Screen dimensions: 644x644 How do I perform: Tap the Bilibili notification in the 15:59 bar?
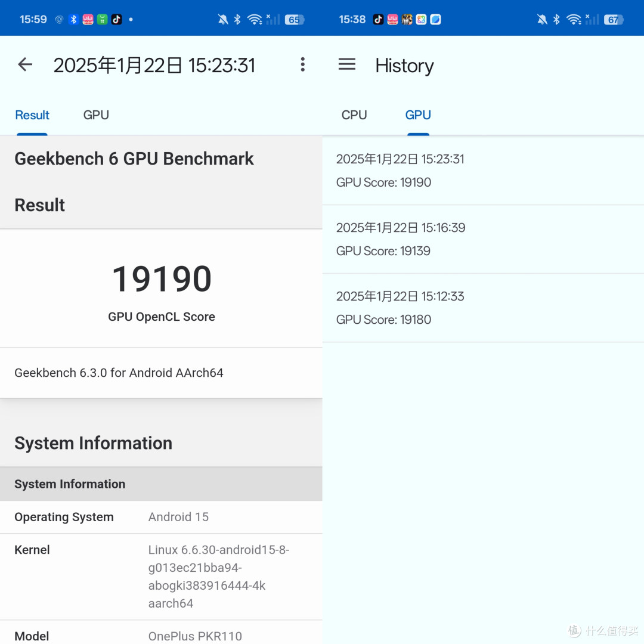click(88, 19)
